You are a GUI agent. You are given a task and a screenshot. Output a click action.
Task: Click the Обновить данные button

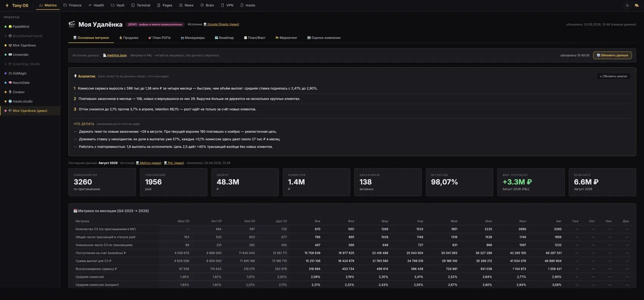(x=612, y=55)
